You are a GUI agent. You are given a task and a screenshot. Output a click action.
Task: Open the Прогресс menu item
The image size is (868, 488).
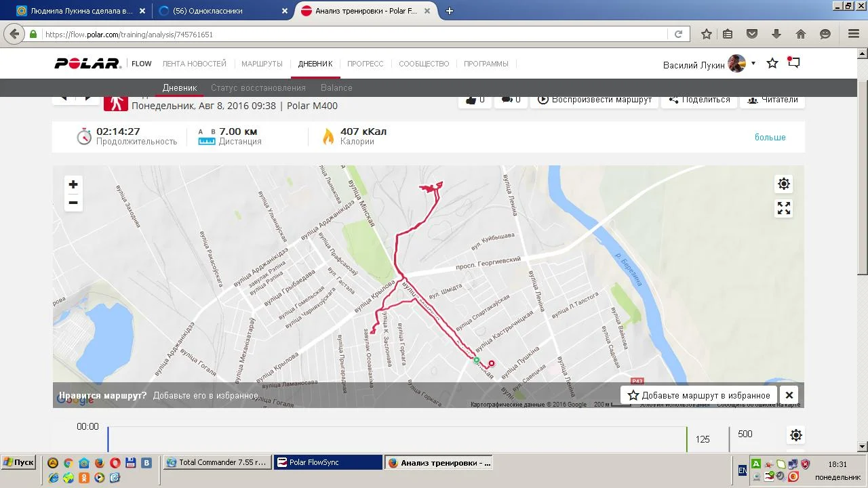(365, 64)
